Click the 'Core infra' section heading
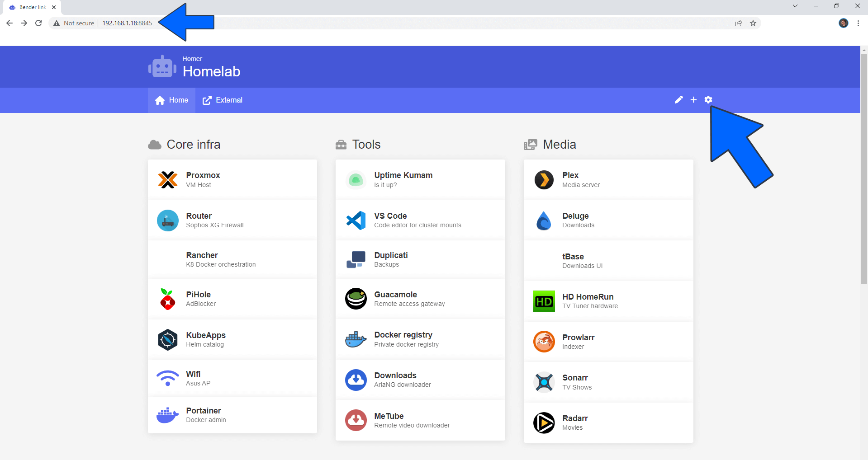This screenshot has width=868, height=460. (194, 145)
